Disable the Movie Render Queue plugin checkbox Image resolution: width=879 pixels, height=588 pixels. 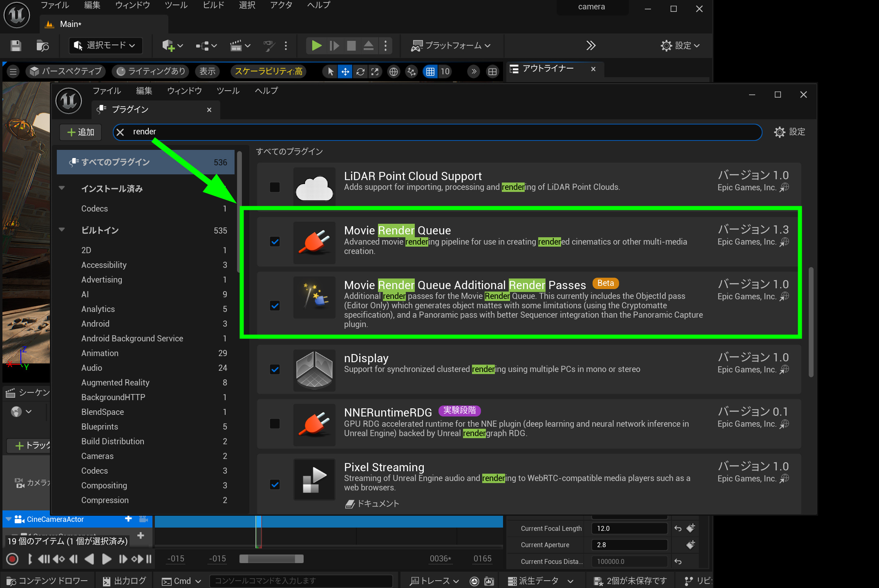pyautogui.click(x=275, y=242)
